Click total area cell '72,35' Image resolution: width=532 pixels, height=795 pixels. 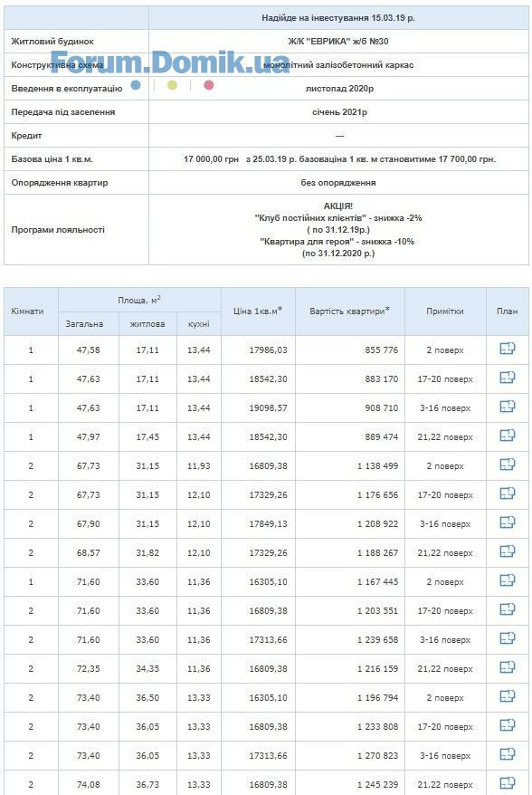pyautogui.click(x=88, y=668)
